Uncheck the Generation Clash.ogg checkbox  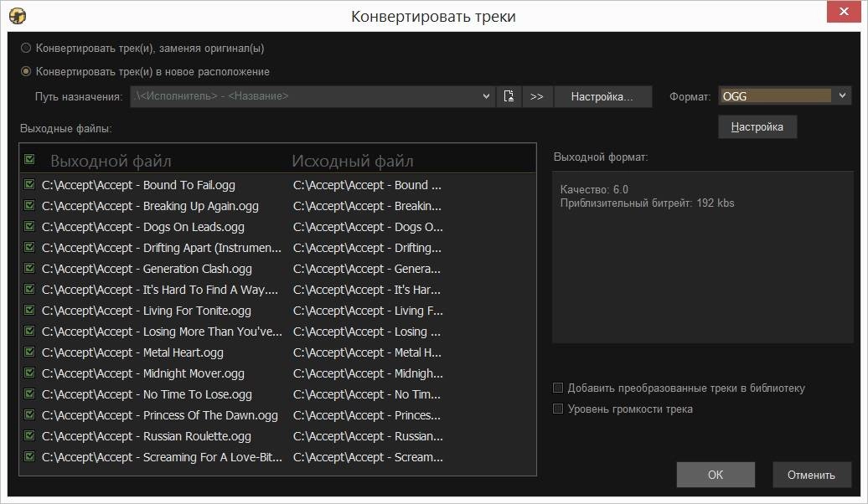30,268
